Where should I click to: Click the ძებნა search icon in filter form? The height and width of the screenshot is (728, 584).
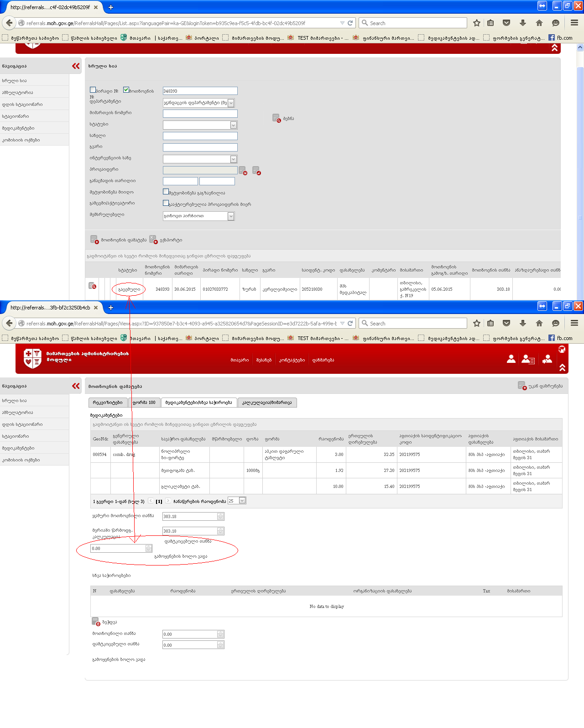276,119
